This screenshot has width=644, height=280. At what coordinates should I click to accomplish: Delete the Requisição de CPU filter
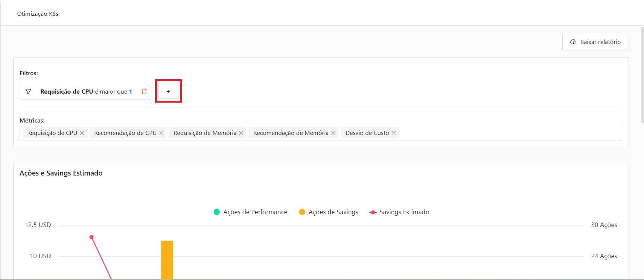coord(144,91)
